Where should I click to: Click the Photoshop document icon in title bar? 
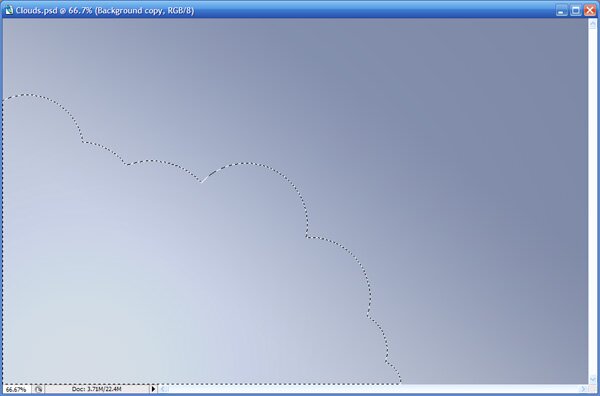tap(9, 10)
